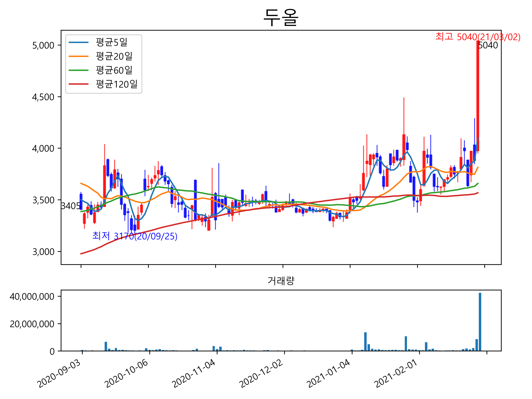Click the 거래량 volume chart title

[281, 281]
